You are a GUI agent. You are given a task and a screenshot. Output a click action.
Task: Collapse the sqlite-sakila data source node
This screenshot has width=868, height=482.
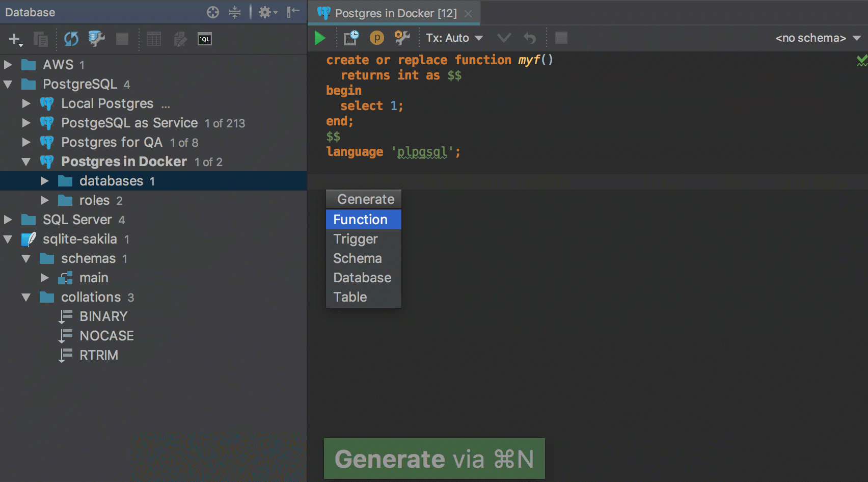(8, 239)
